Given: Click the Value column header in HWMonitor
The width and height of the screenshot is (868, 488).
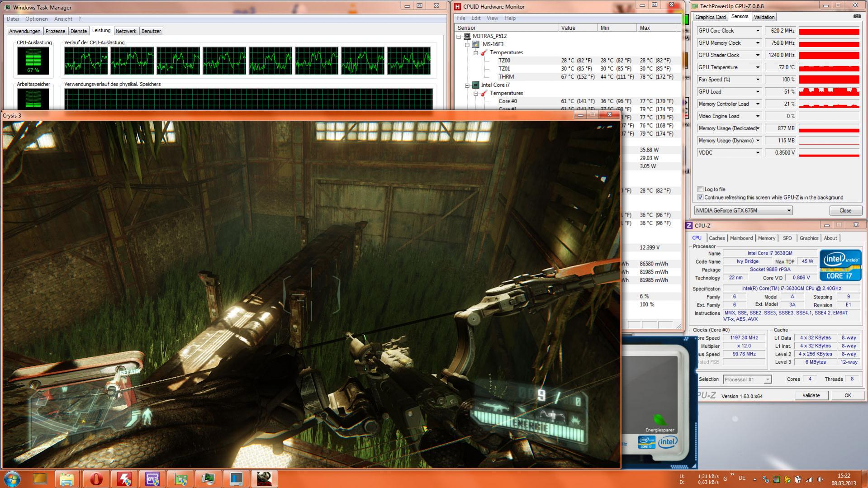Looking at the screenshot, I should pos(577,28).
